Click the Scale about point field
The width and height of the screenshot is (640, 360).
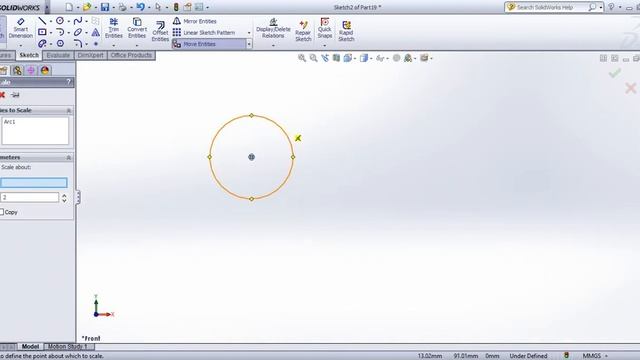coord(33,182)
